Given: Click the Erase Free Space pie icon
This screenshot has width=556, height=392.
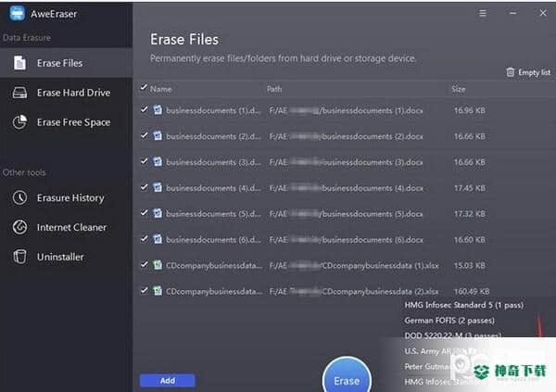Looking at the screenshot, I should 19,122.
